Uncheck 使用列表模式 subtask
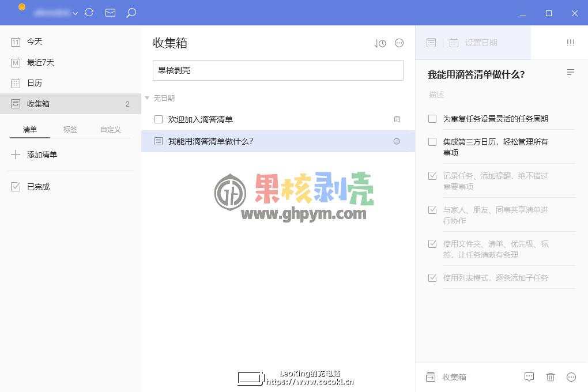Viewport: 588px width, 392px height. click(432, 278)
